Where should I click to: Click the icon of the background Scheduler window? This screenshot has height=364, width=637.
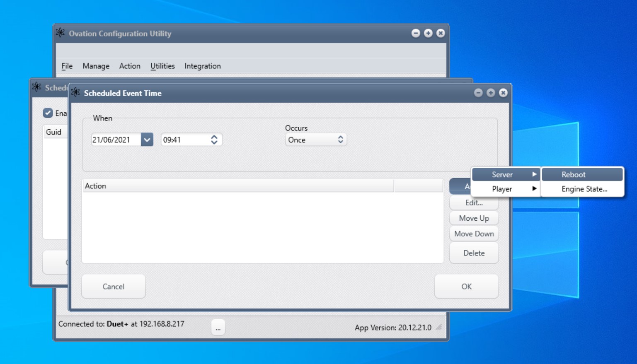(36, 87)
